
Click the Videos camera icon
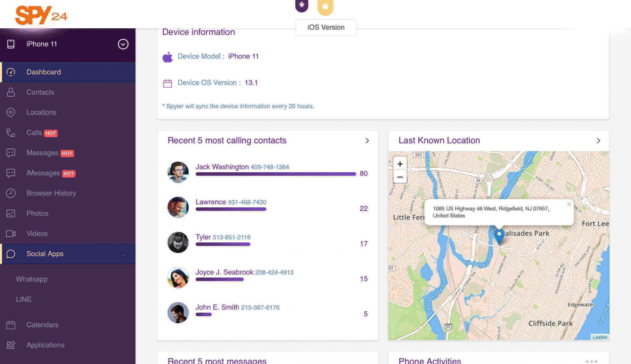(11, 234)
